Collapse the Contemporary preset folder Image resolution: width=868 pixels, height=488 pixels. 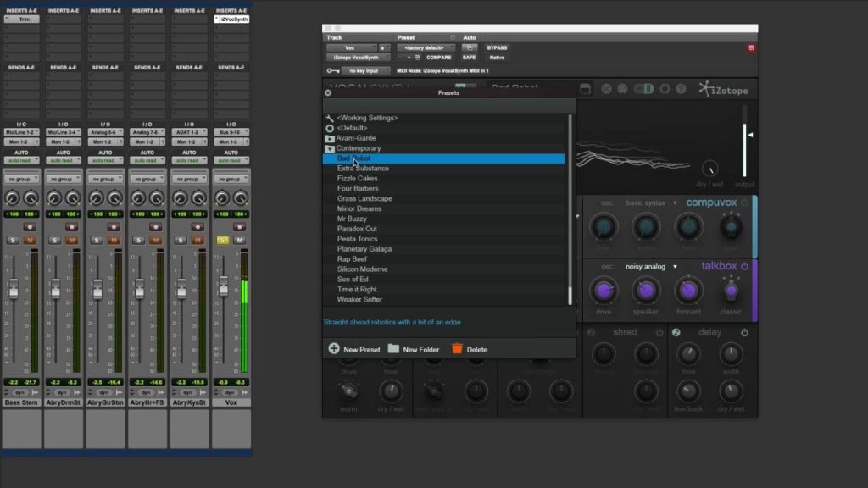pyautogui.click(x=330, y=148)
